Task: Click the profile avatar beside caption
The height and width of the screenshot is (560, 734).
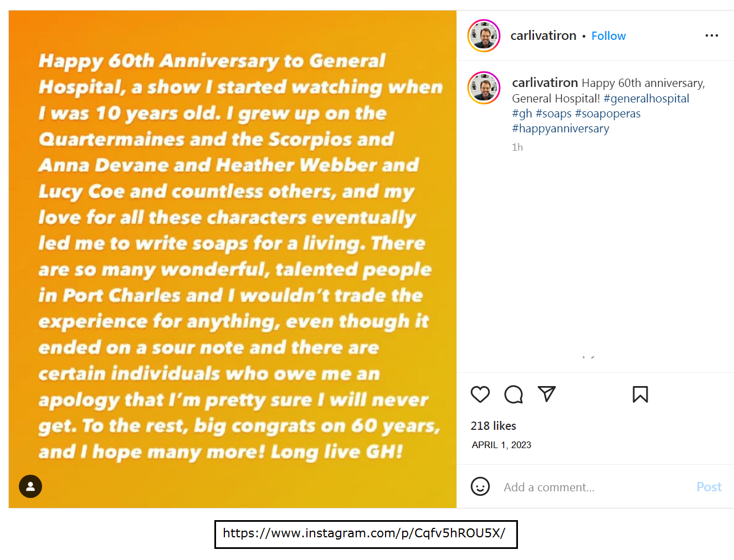Action: [x=484, y=88]
